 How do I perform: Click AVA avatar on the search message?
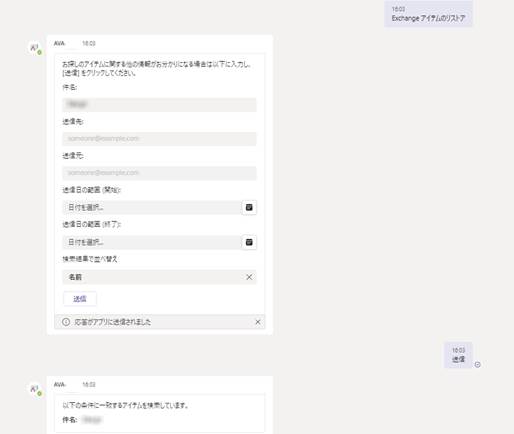coord(35,390)
